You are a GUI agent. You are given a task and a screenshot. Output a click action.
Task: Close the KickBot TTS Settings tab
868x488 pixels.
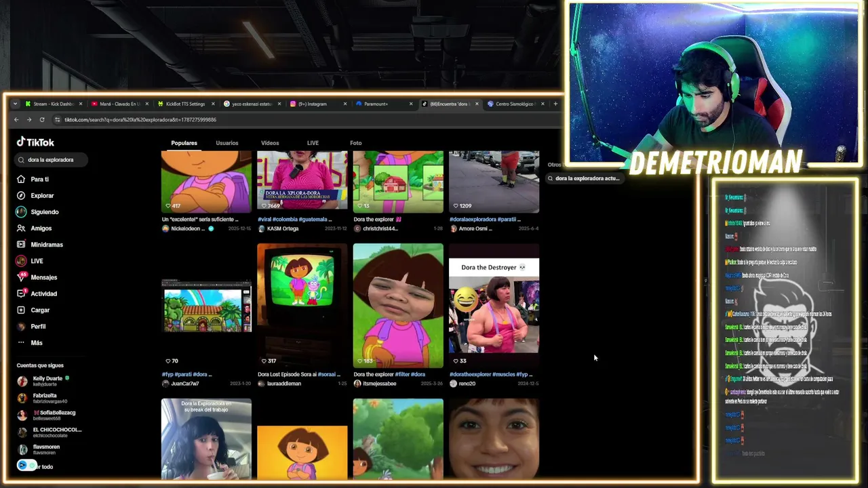[212, 104]
